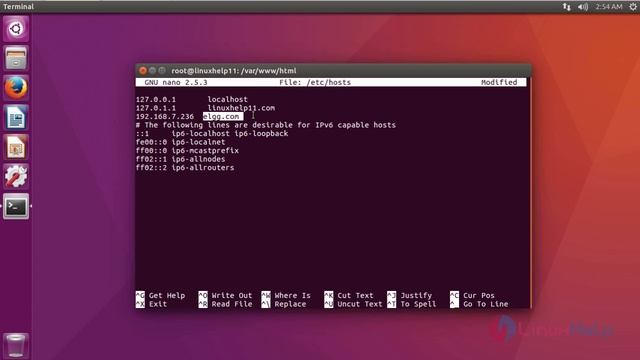Screen dimensions: 640x360
Task: Click GNU nano 2.5.3 version label
Action: point(176,82)
